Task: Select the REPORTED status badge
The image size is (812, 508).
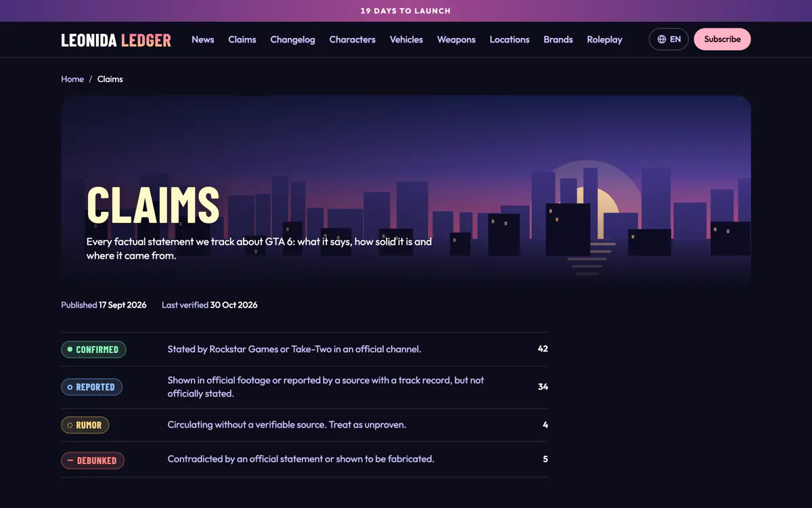Action: click(x=91, y=387)
